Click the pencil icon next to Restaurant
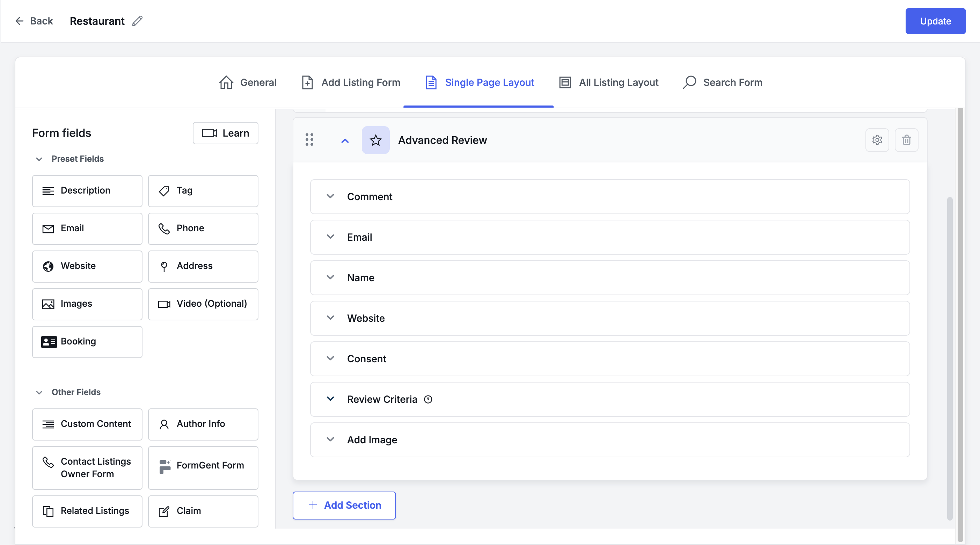The image size is (980, 545). [137, 21]
